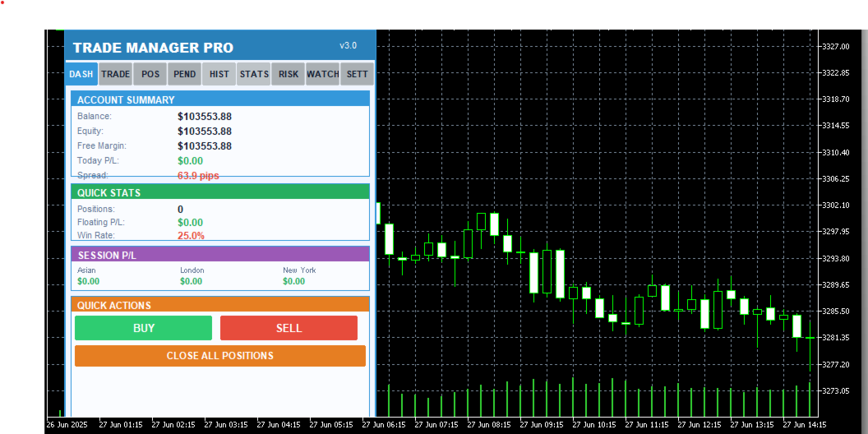Open the RISK tab
This screenshot has width=868, height=434.
tap(289, 74)
